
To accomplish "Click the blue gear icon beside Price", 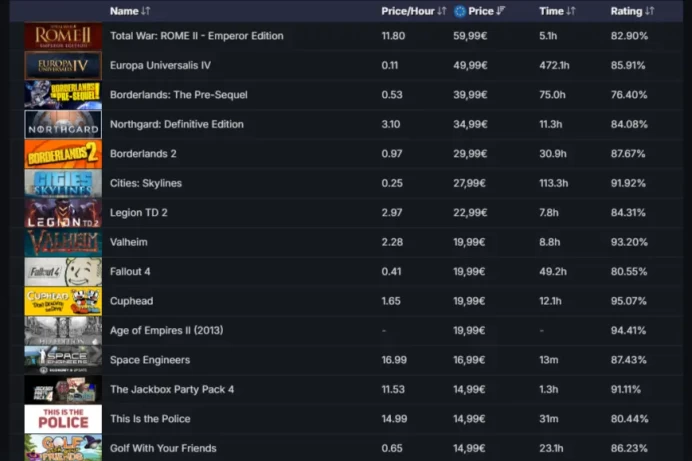I will tap(460, 11).
